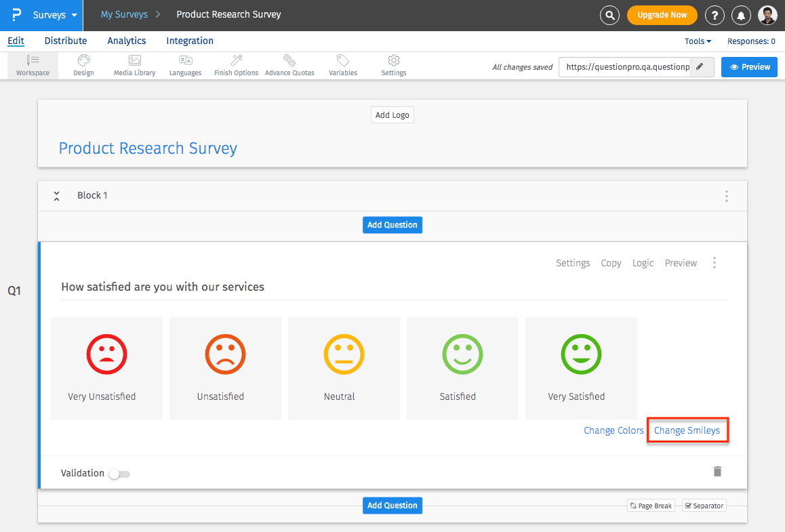785x532 pixels.
Task: Delete Q1 using the trash icon
Action: [717, 471]
